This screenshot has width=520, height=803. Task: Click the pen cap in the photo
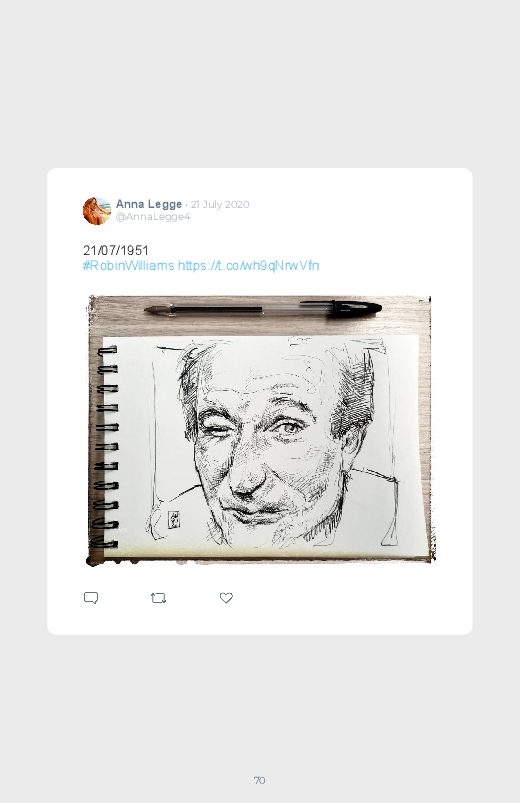click(x=353, y=308)
